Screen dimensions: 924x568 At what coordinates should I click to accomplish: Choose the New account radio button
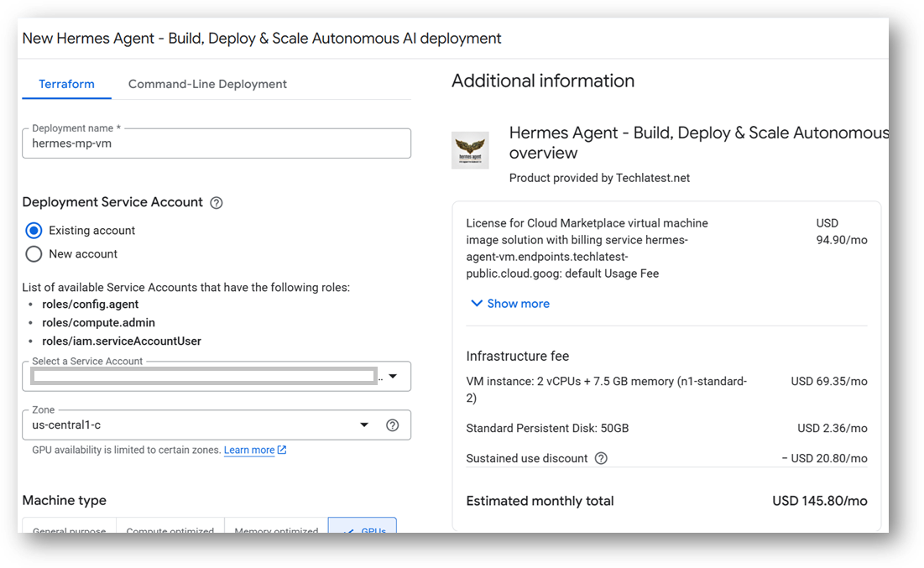click(x=34, y=254)
